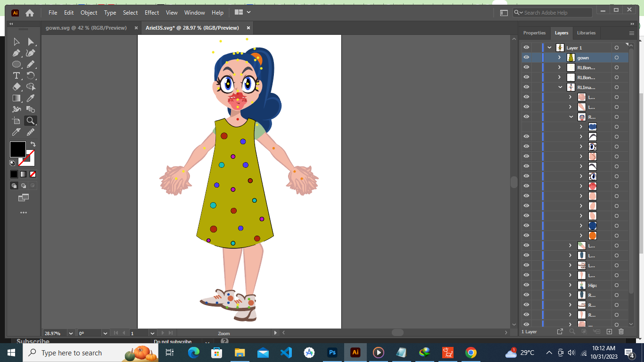Click the Fill color swatch black
644x362 pixels.
18,149
